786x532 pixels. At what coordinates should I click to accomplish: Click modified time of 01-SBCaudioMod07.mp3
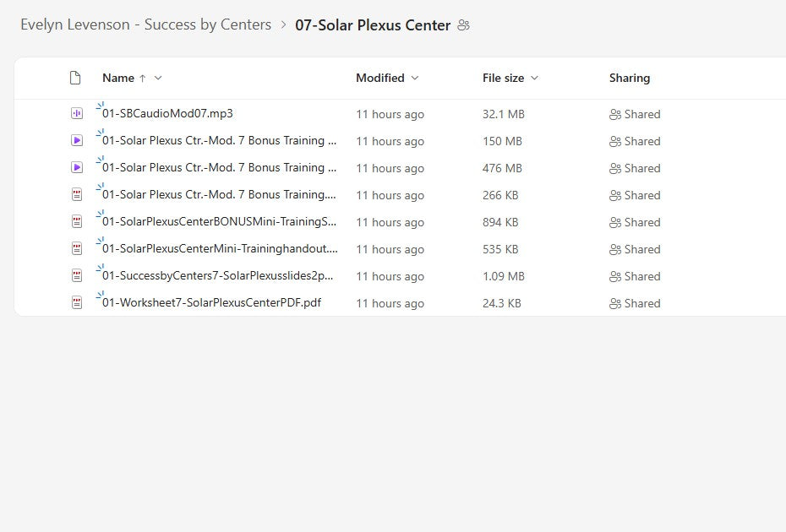click(x=390, y=114)
